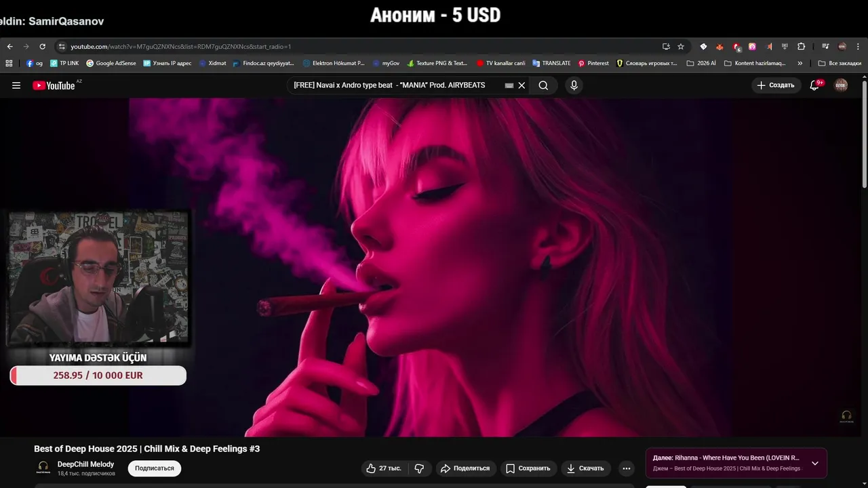
Task: Open the on-screen keyboard icon in search box
Action: point(509,85)
